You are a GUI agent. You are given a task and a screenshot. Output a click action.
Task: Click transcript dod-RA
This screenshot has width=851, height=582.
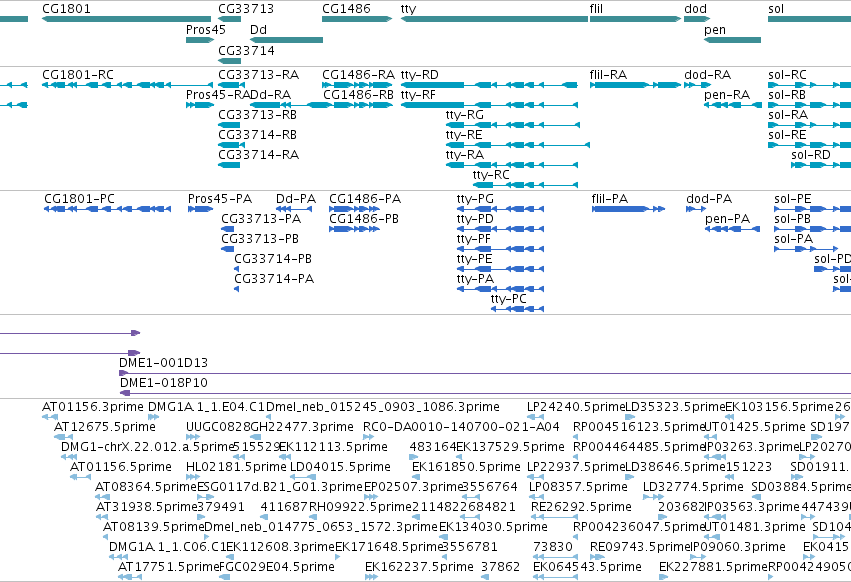697,85
